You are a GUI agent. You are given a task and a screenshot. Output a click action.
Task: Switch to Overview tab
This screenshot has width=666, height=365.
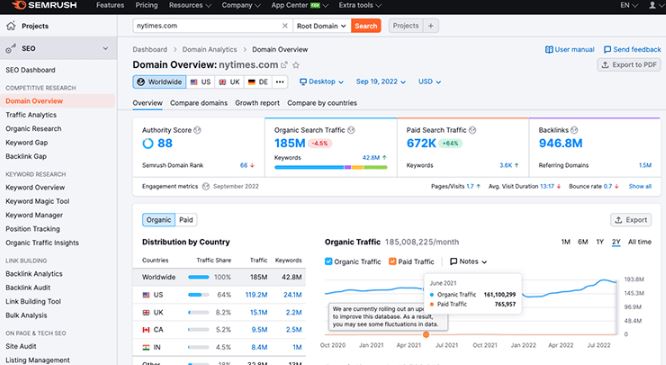[147, 103]
